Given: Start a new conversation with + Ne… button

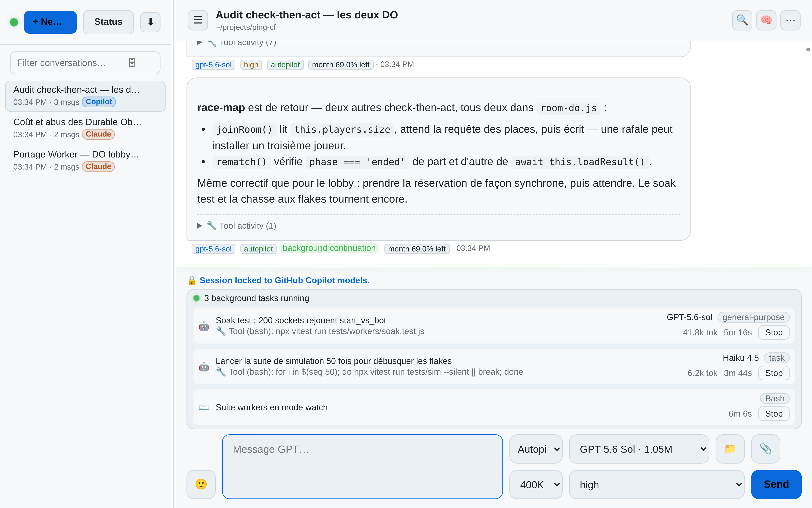Looking at the screenshot, I should [50, 22].
